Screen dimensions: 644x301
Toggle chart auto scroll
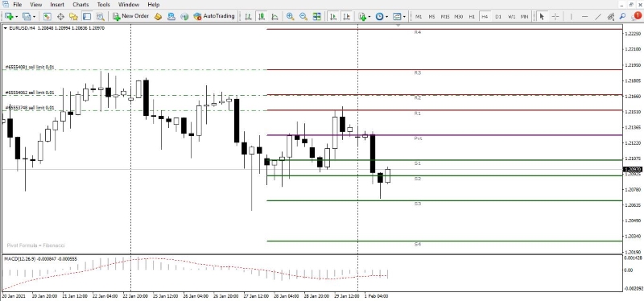[333, 16]
